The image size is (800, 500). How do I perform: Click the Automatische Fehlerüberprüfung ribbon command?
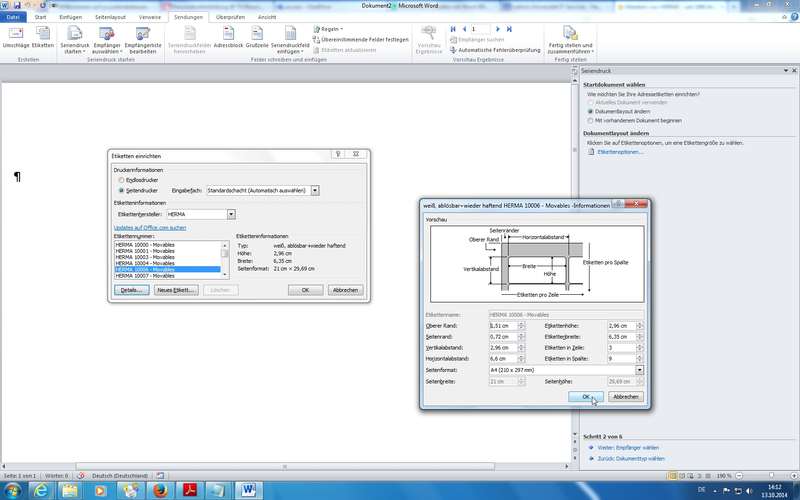[x=495, y=49]
